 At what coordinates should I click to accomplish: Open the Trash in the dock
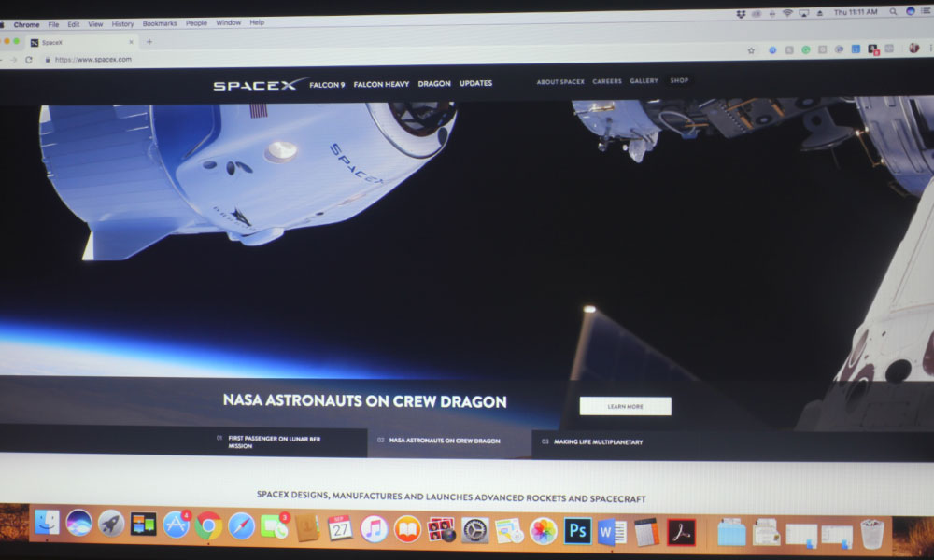tap(872, 534)
